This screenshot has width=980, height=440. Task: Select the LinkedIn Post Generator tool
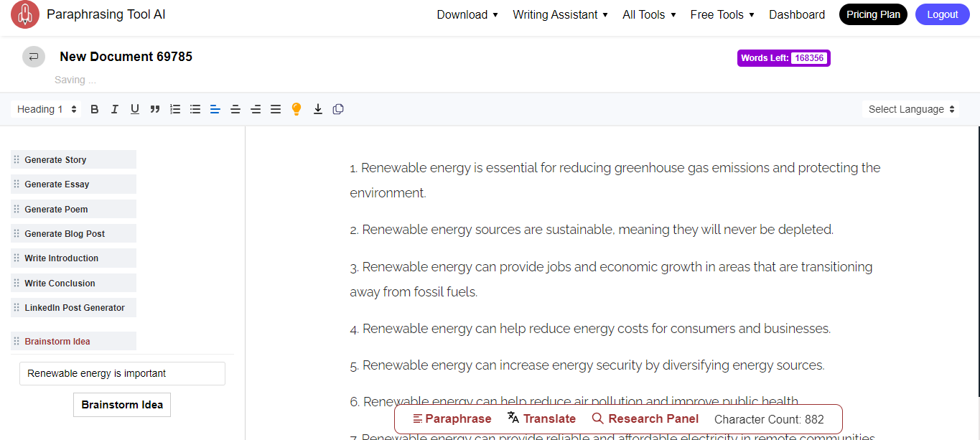(x=73, y=307)
